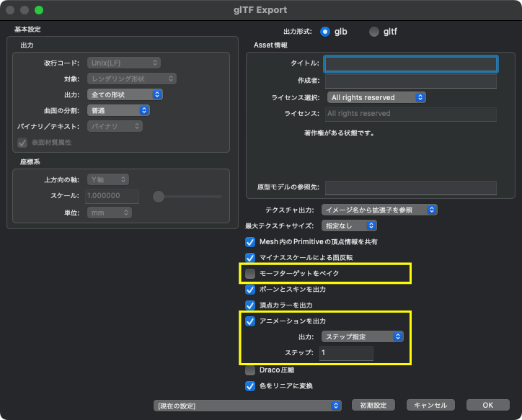Uncheck the 色をリニアに変換 checkbox
The image size is (522, 420).
250,386
